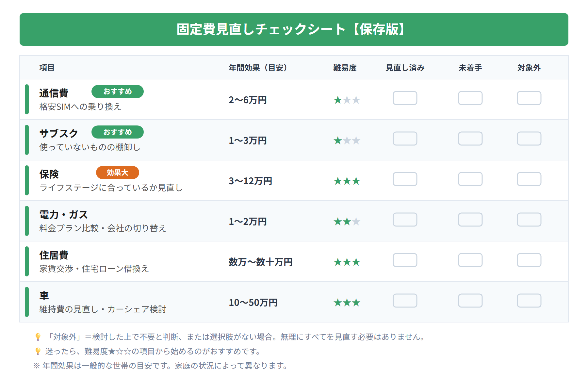Click the green title banner 固定費見直しチェックシート
The height and width of the screenshot is (379, 588).
294,29
